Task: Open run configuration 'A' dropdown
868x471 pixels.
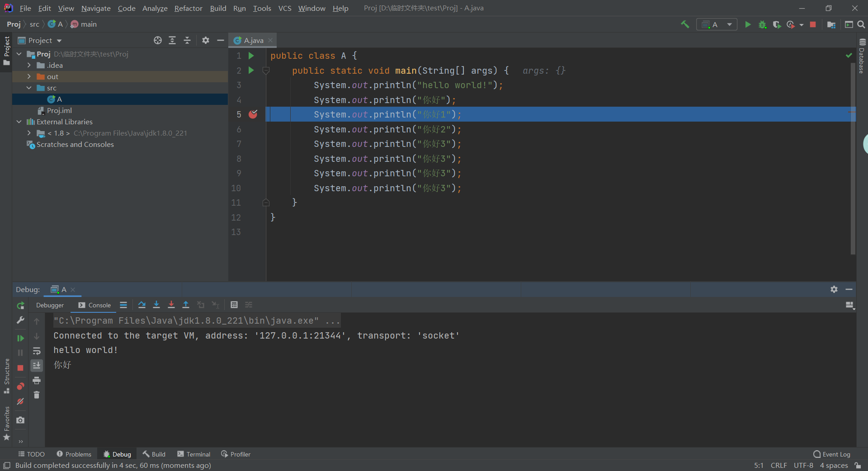Action: [717, 24]
